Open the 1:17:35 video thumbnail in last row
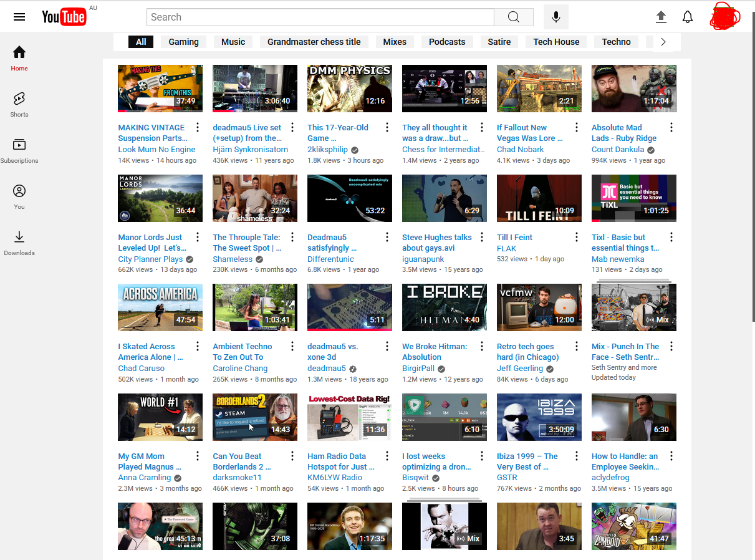Screen dimensions: 755x560 (x=350, y=526)
